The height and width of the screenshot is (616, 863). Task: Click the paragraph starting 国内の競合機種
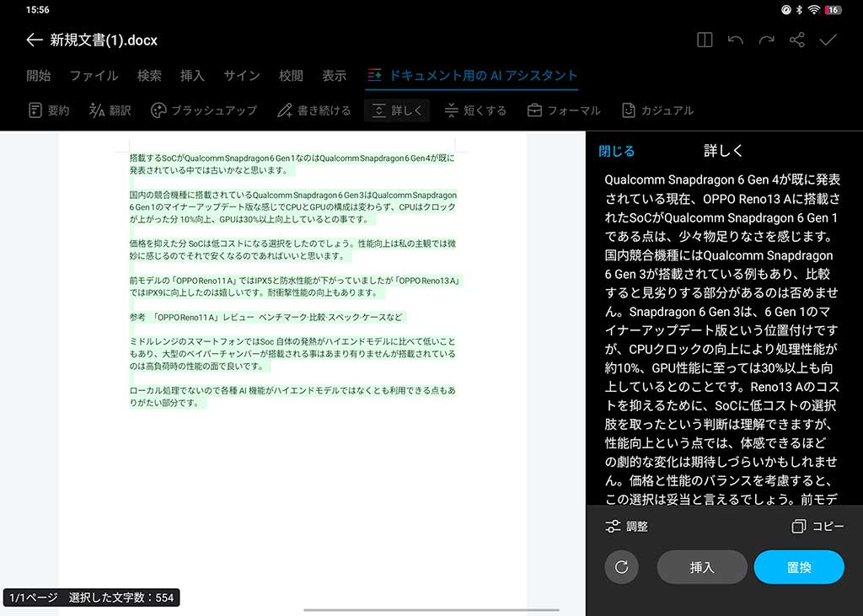coord(292,207)
